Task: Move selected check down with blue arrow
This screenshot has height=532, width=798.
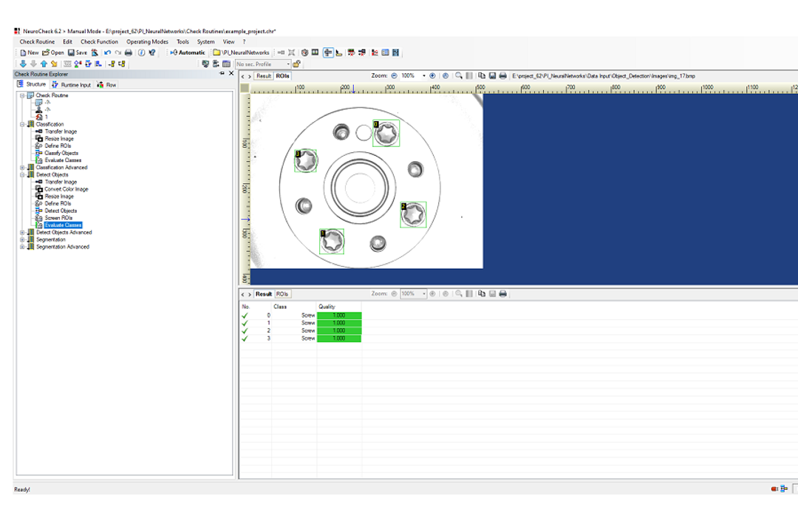Action: [x=23, y=64]
